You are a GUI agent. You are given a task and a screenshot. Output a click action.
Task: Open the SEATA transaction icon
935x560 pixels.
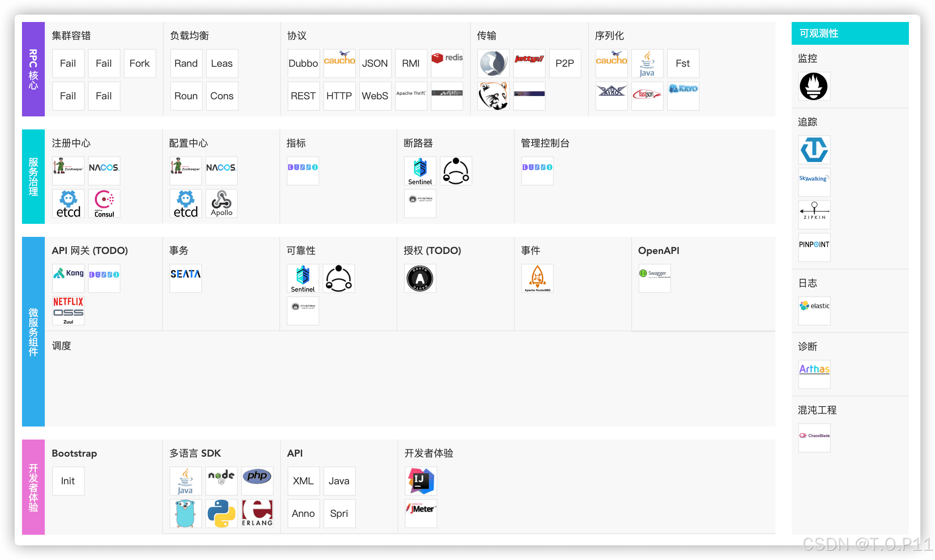185,278
